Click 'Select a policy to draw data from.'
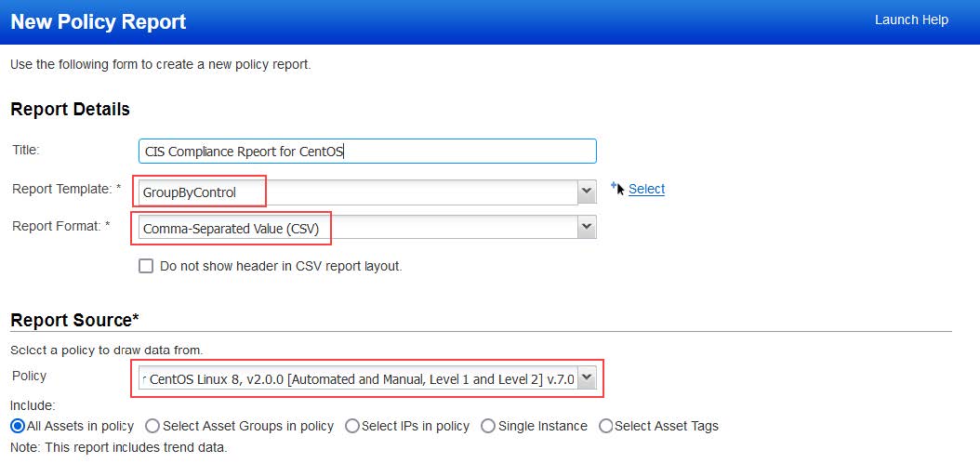Screen dimensions: 980x463 pos(107,350)
